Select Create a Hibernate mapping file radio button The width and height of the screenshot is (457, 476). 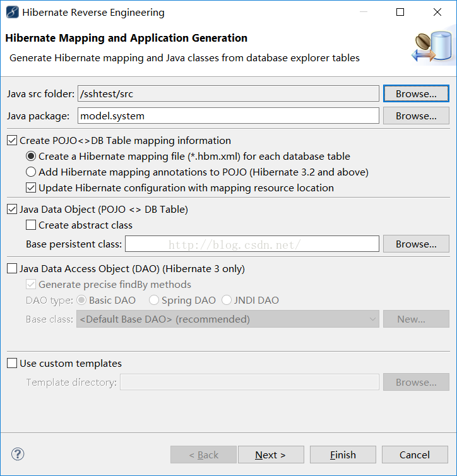31,156
